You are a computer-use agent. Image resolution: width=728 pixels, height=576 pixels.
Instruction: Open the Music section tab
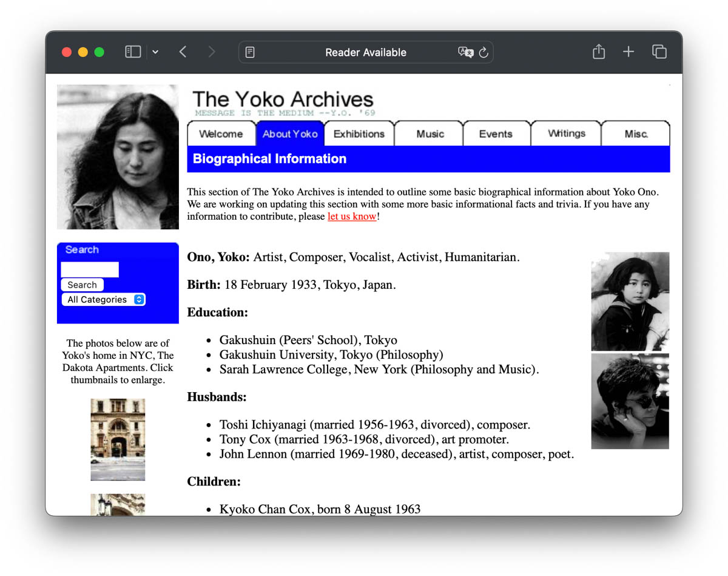coord(428,134)
